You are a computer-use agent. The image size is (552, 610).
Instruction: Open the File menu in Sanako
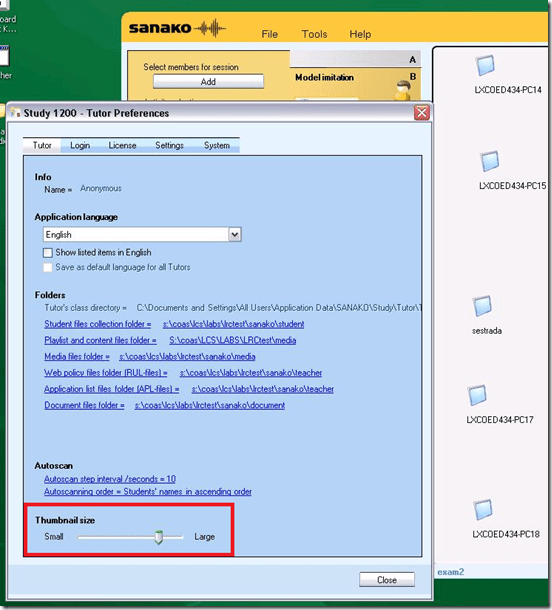(269, 34)
